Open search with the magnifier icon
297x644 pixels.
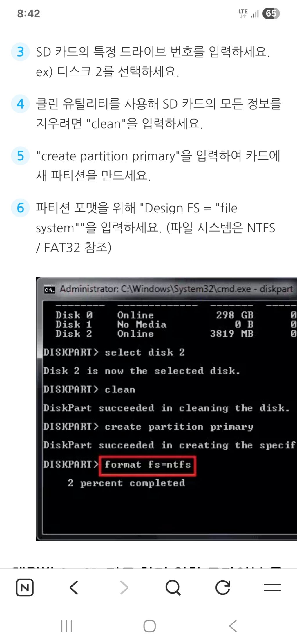coord(173,588)
